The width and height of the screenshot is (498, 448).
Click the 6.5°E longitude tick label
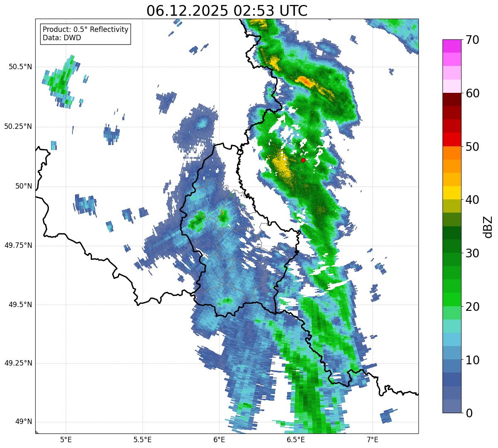coord(296,439)
